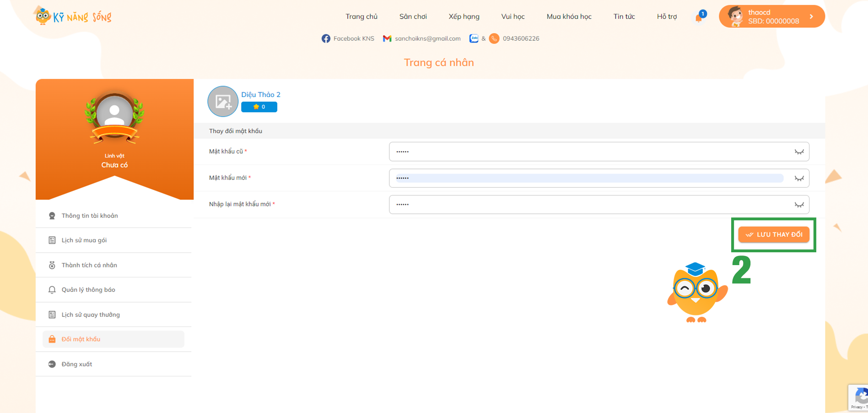The image size is (868, 413).
Task: Show the old password with eye icon
Action: (x=799, y=152)
